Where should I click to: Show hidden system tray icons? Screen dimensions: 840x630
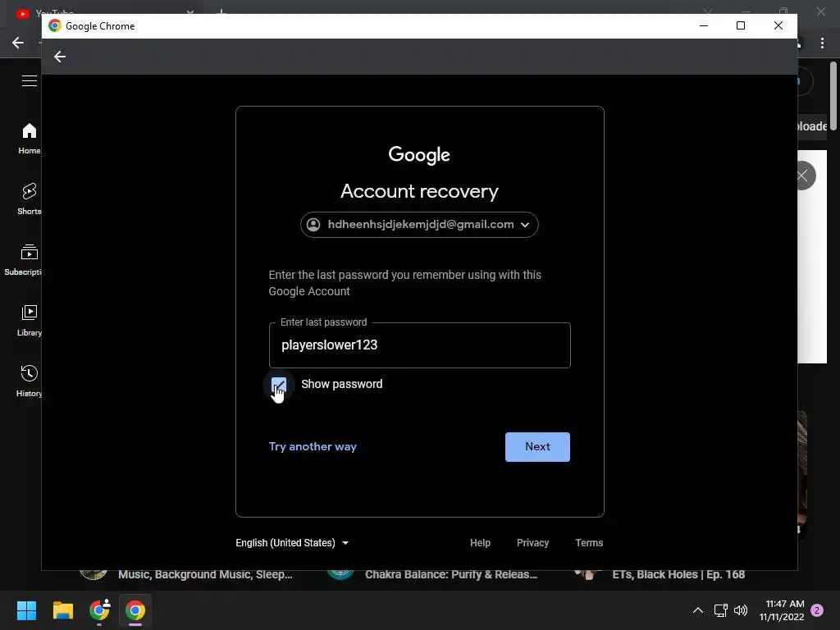click(x=697, y=610)
